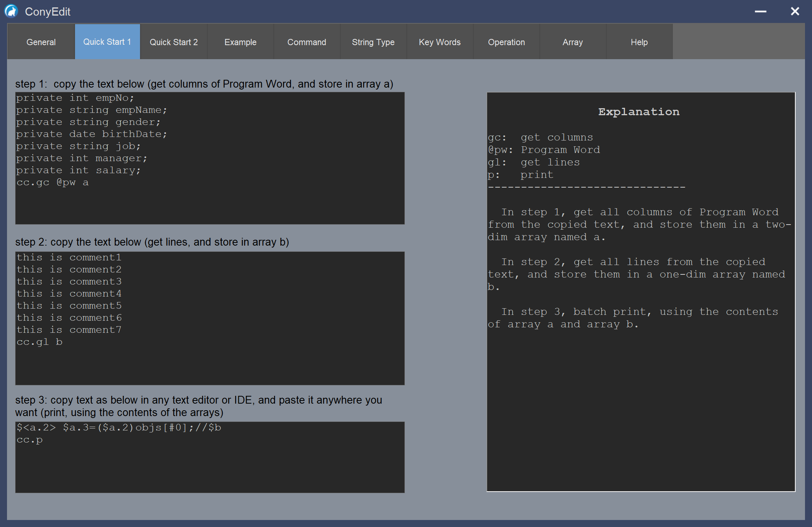Open the Operation tab

pyautogui.click(x=506, y=42)
